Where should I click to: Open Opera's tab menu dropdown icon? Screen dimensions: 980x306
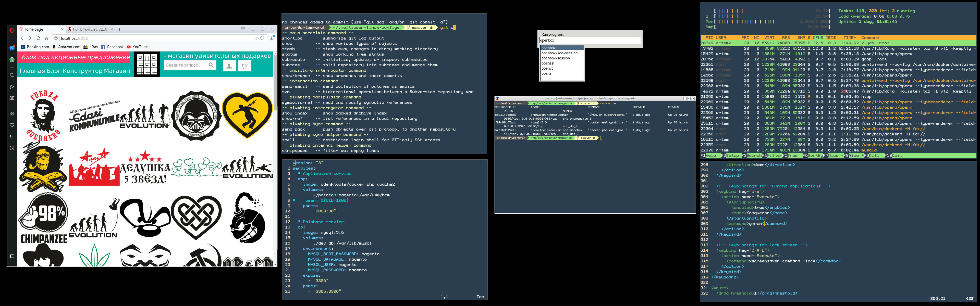click(x=243, y=29)
